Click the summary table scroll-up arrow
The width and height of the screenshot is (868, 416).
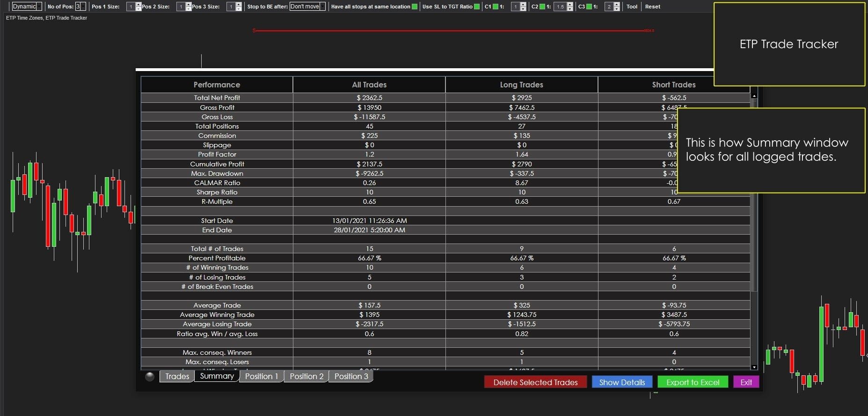[754, 96]
